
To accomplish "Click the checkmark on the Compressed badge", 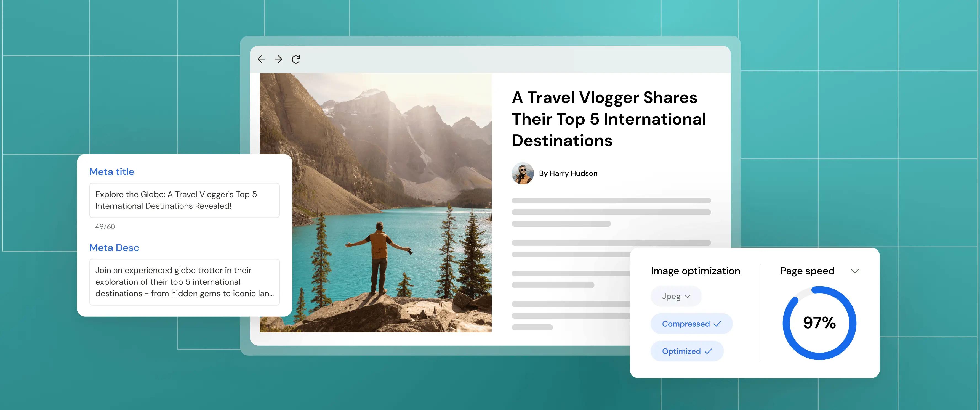I will (x=717, y=324).
